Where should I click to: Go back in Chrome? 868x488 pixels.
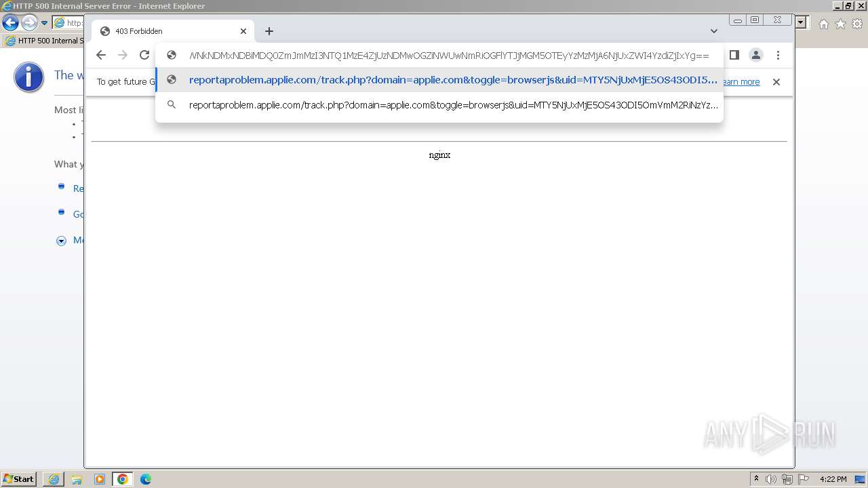[101, 56]
